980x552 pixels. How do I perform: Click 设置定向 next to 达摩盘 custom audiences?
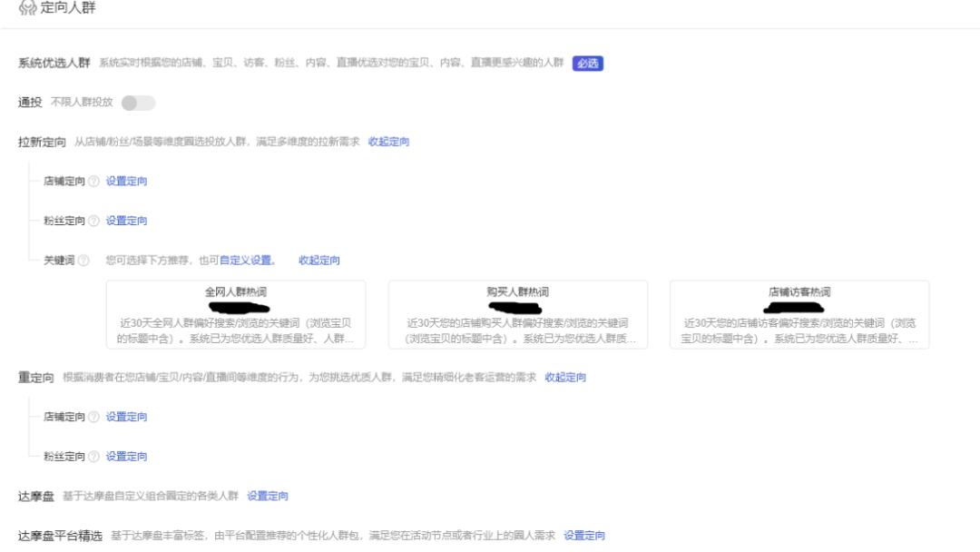click(x=268, y=496)
